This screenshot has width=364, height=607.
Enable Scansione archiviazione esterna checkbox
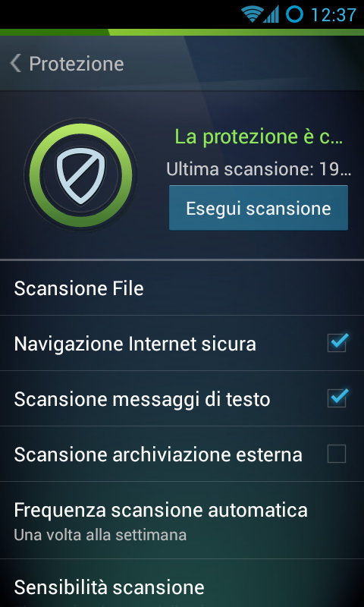point(337,454)
